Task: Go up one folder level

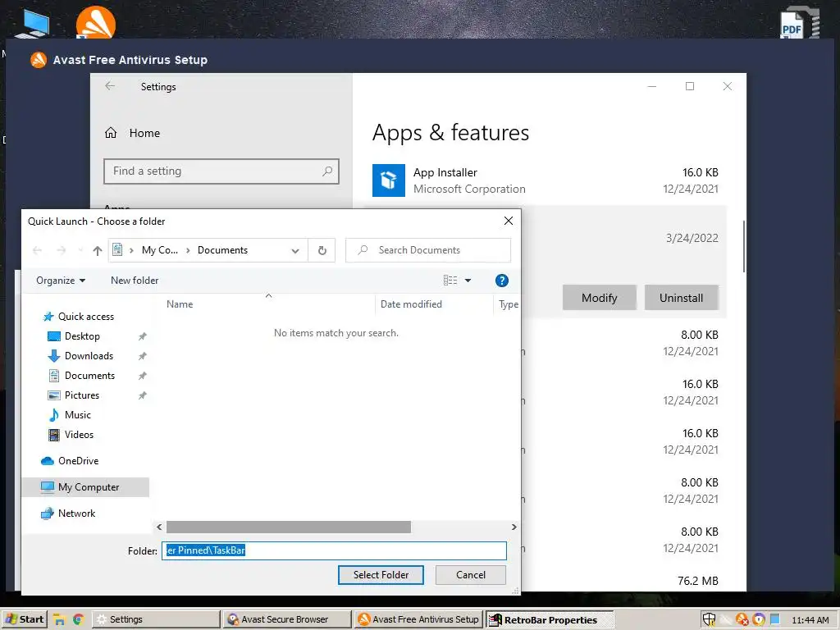Action: pos(97,250)
